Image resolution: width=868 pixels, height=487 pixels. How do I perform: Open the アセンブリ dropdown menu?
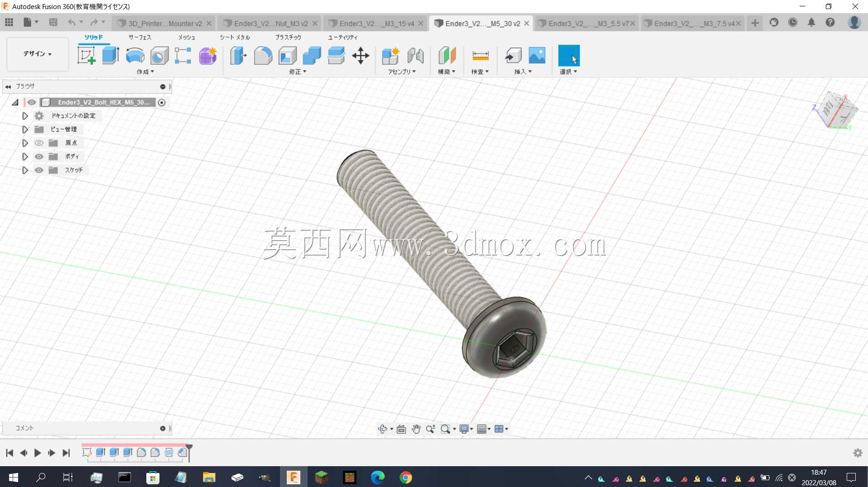pyautogui.click(x=401, y=72)
